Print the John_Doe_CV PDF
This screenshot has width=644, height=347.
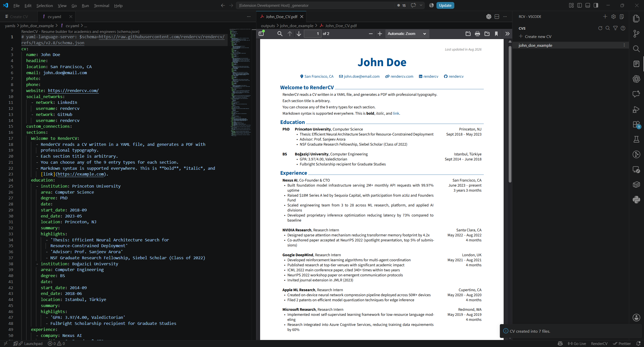pyautogui.click(x=477, y=34)
